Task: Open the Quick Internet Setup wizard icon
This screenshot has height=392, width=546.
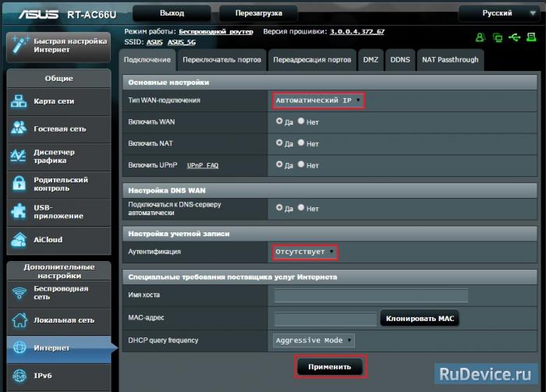Action: click(20, 45)
